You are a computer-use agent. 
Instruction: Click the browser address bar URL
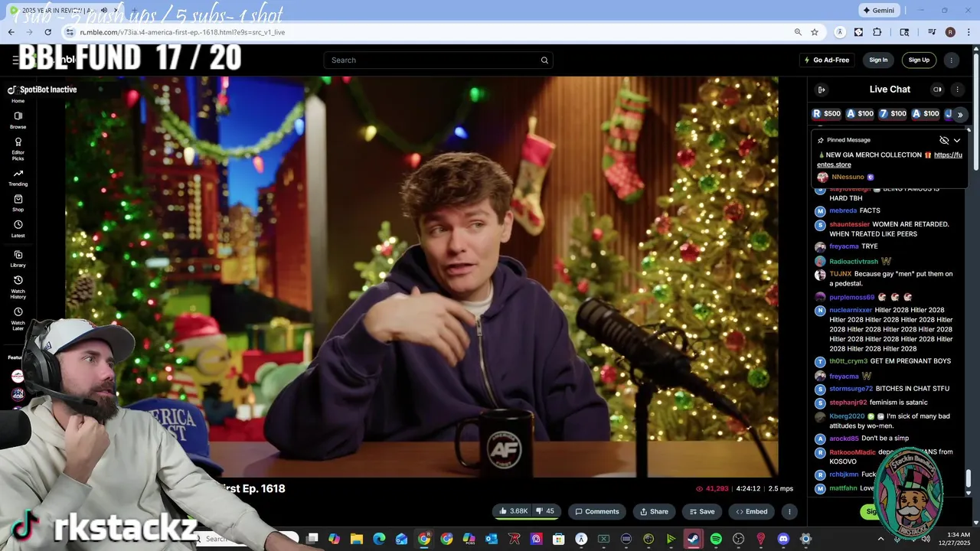(182, 32)
